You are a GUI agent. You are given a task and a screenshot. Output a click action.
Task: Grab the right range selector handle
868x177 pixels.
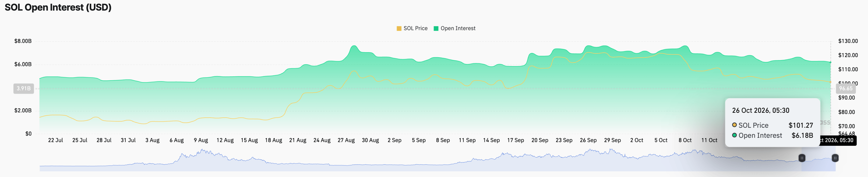pos(835,158)
